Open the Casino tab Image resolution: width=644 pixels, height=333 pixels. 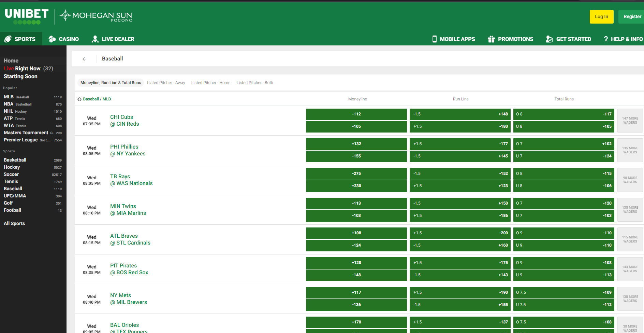64,39
